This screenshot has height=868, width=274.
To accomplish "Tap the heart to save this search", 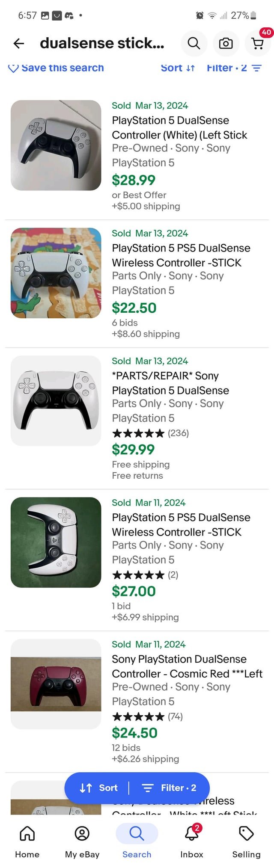I will pyautogui.click(x=13, y=68).
